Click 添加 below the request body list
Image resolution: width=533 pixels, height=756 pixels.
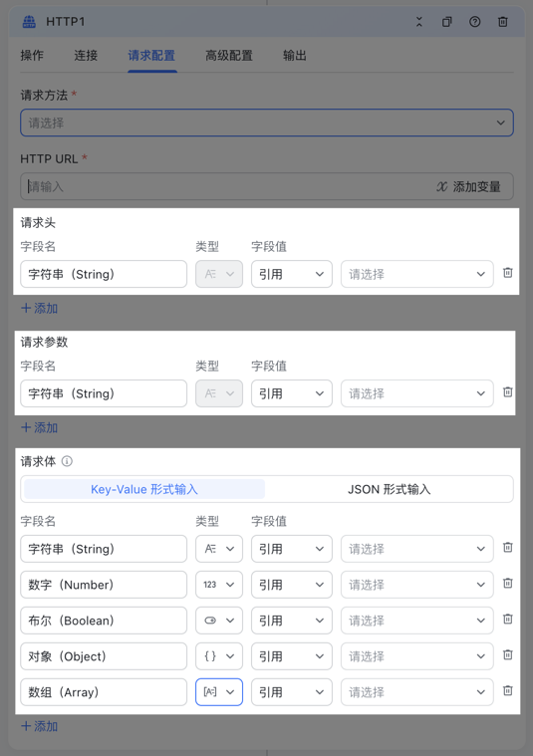tap(39, 726)
